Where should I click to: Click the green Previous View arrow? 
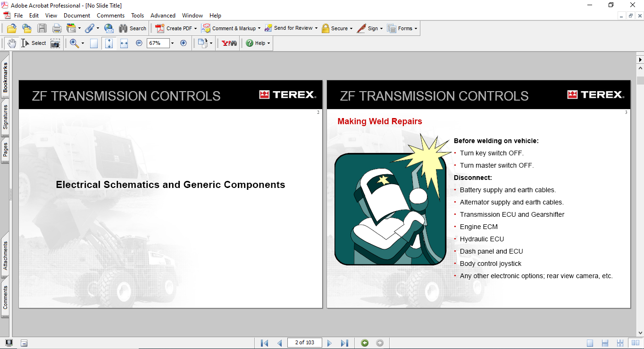tap(365, 343)
